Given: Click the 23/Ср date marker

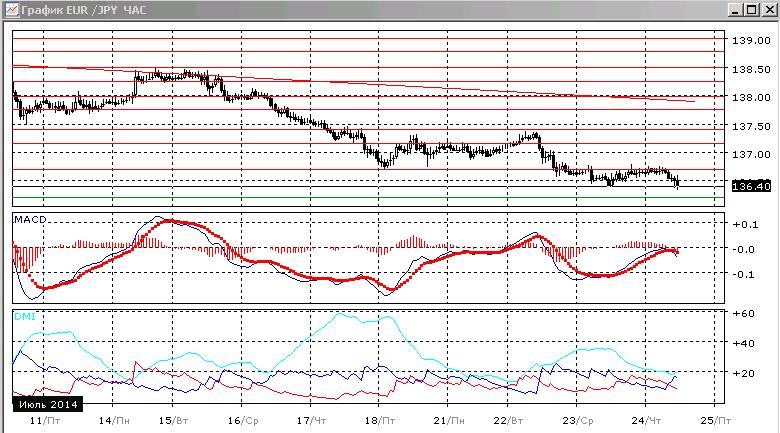Looking at the screenshot, I should (578, 421).
